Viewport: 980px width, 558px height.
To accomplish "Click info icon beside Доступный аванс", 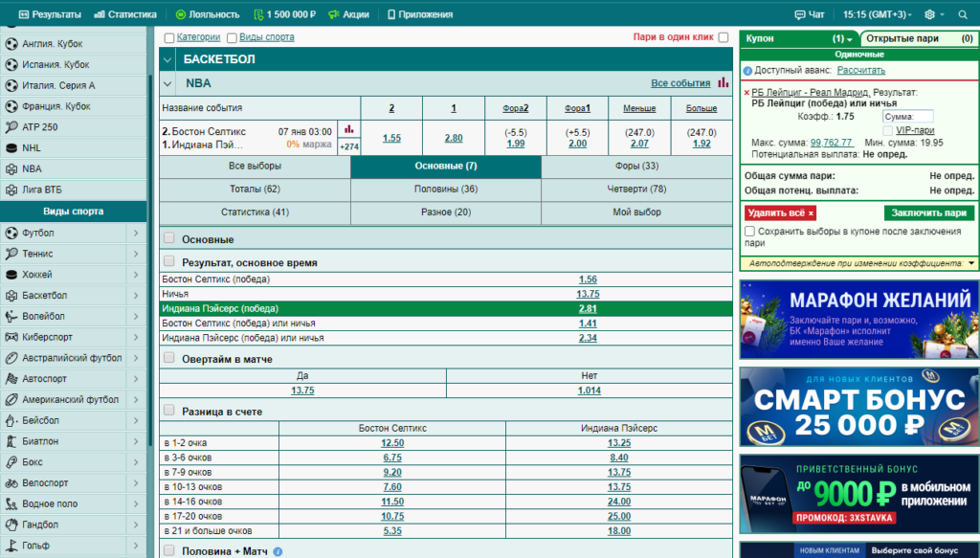I will pyautogui.click(x=747, y=71).
